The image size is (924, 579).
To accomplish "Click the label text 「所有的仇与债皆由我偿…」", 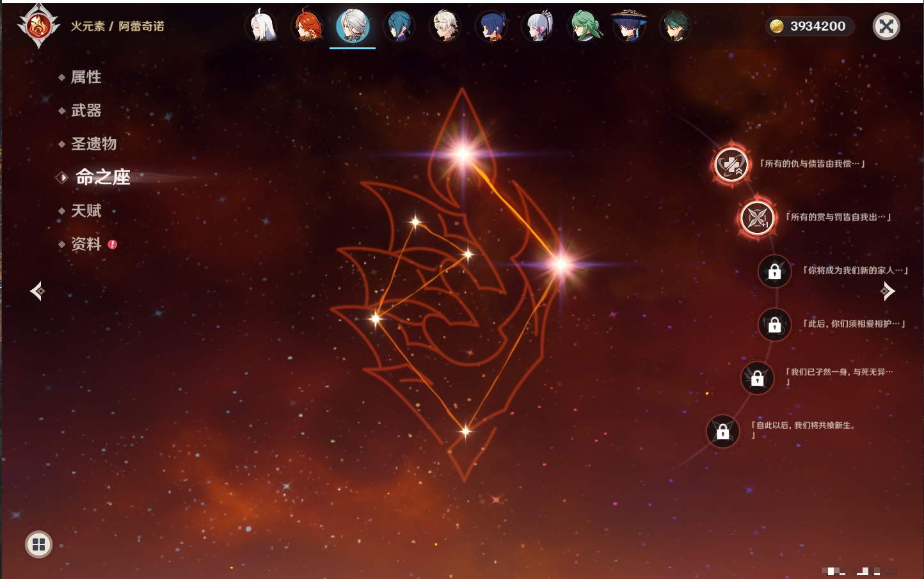I will [812, 164].
